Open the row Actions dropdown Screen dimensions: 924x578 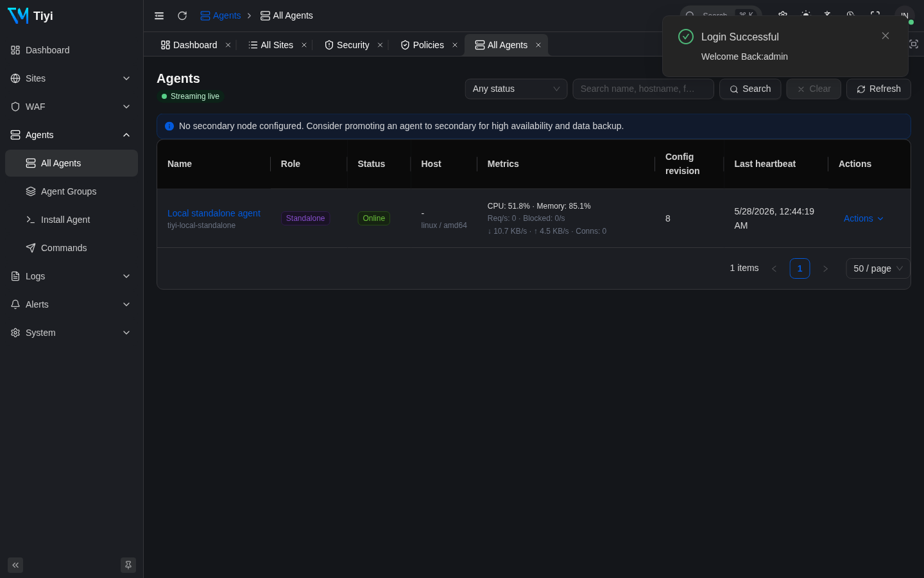point(864,218)
